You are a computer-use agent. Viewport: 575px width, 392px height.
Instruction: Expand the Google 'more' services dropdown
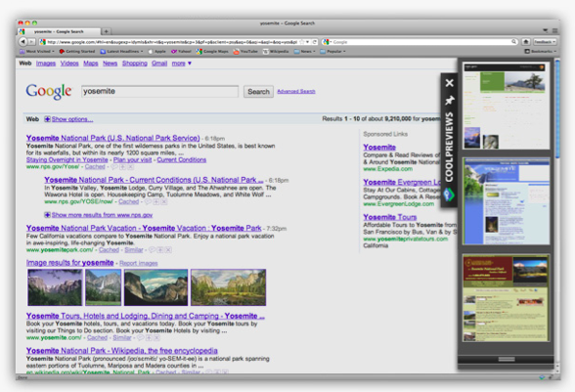(182, 64)
